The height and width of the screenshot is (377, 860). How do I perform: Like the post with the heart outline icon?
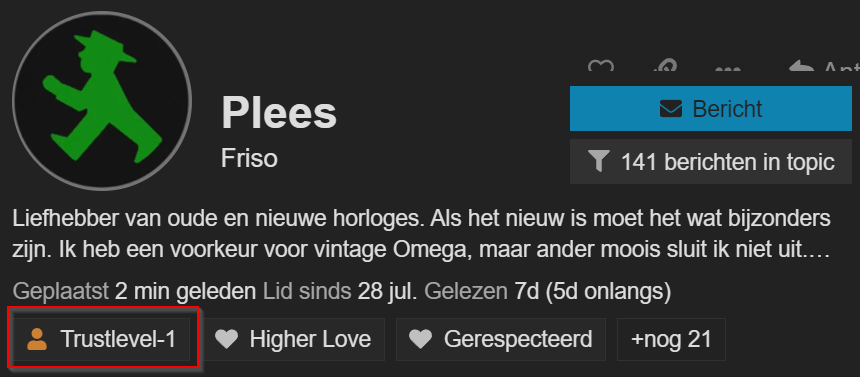pos(601,66)
